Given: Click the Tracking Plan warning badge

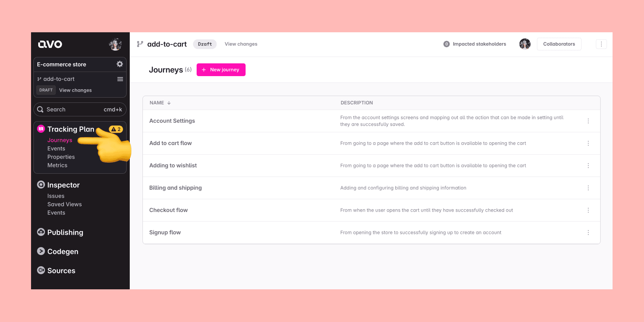Looking at the screenshot, I should click(116, 129).
